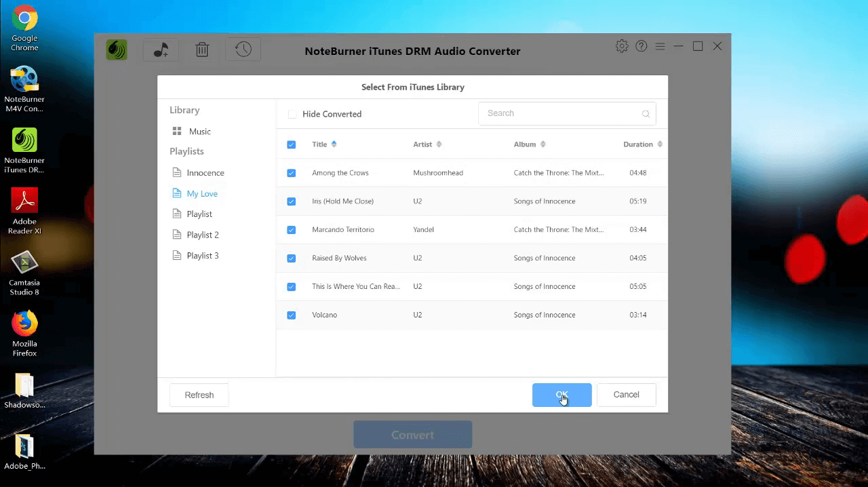The width and height of the screenshot is (868, 487).
Task: Click the Refresh button
Action: click(199, 395)
